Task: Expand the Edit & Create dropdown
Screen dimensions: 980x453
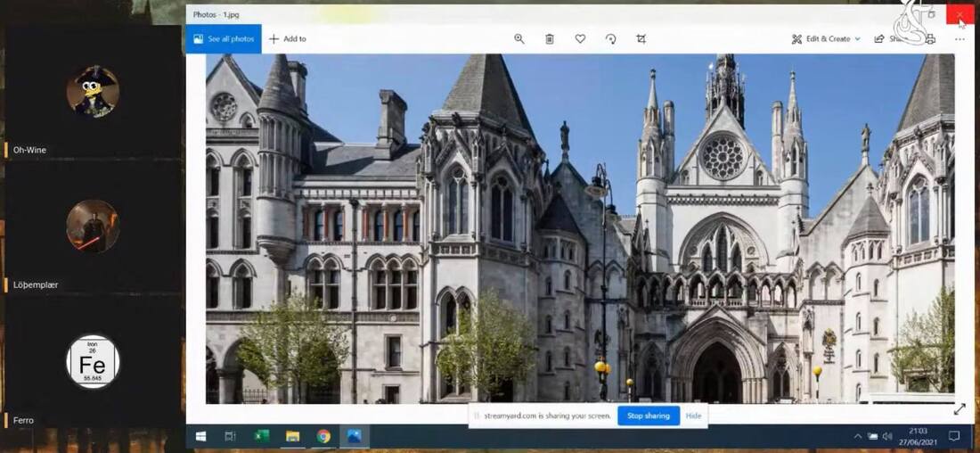Action: pyautogui.click(x=826, y=39)
